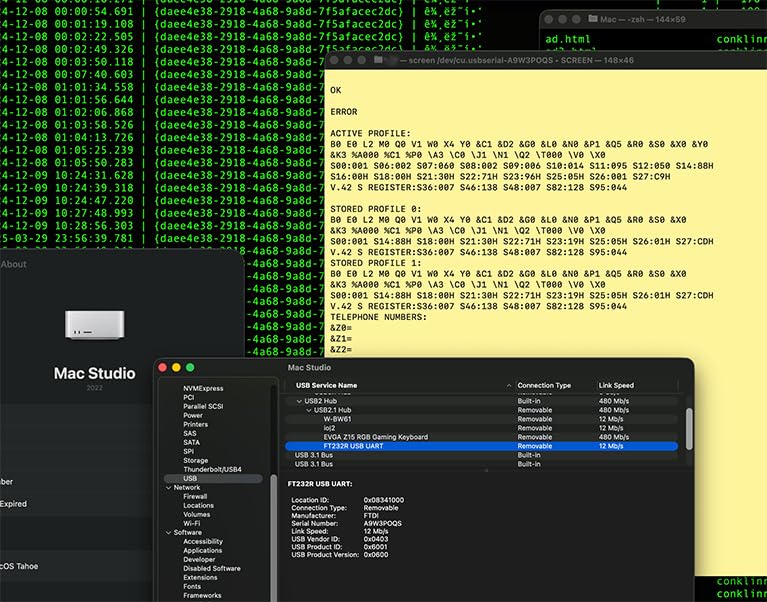This screenshot has height=602, width=767.
Task: Click the System Information sidebar scrollbar
Action: pos(273,538)
